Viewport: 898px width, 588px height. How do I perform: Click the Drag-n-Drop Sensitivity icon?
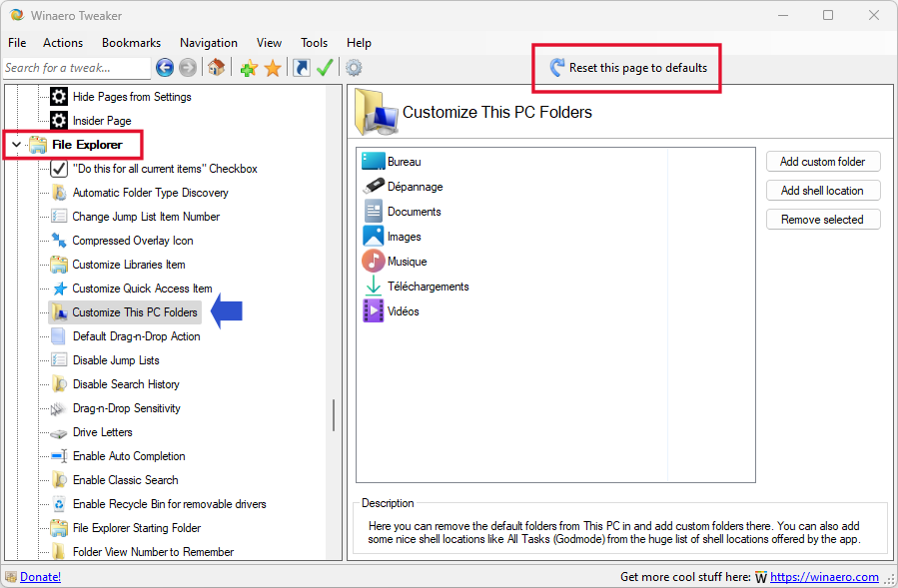tap(58, 408)
